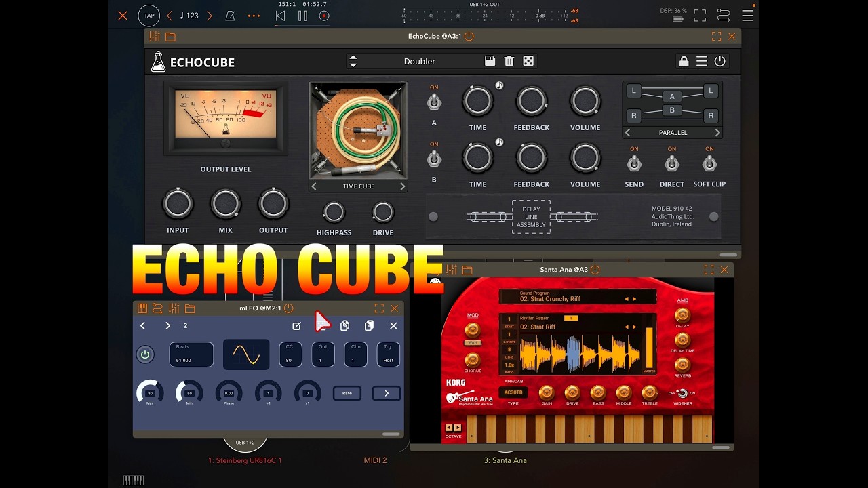Toggle tempo sync note icon for delay A
The image size is (868, 488).
pyautogui.click(x=499, y=85)
